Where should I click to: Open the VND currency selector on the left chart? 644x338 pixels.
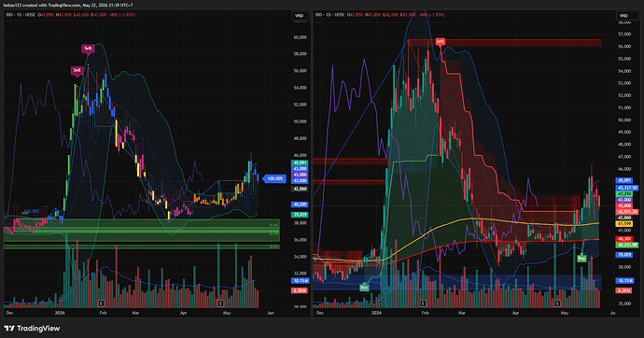(299, 16)
